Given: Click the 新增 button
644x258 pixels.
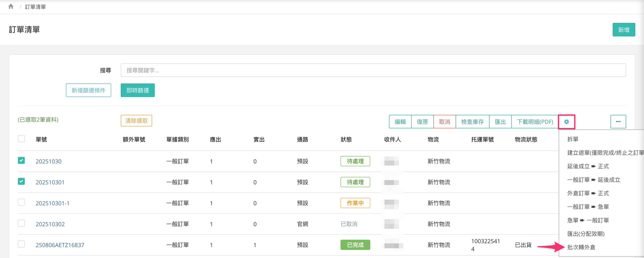Looking at the screenshot, I should click(623, 30).
